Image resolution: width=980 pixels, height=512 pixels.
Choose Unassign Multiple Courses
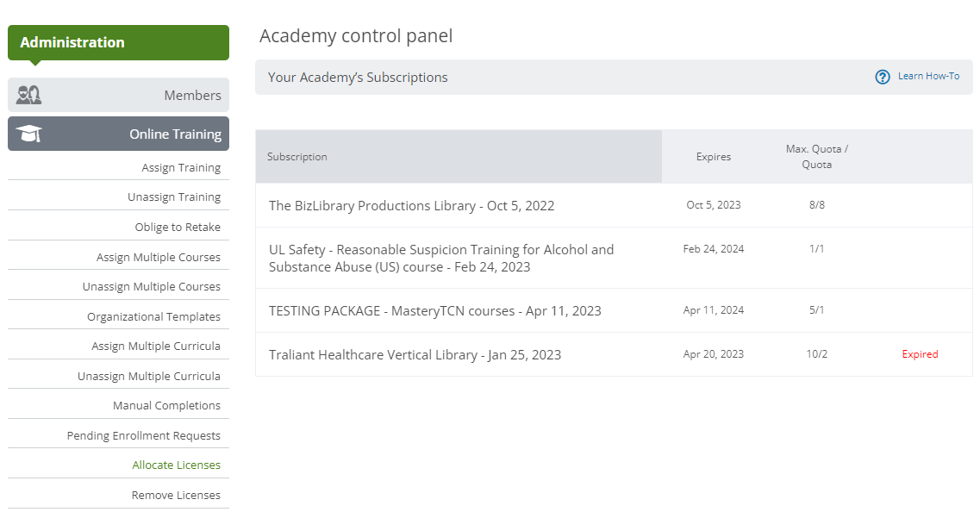click(x=151, y=286)
